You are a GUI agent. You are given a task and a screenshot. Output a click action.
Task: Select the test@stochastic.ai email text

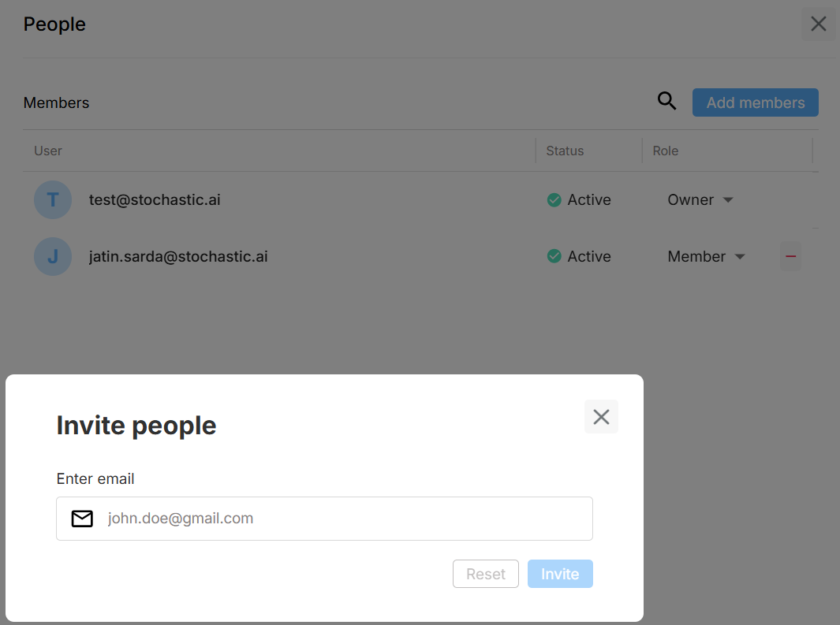point(155,200)
